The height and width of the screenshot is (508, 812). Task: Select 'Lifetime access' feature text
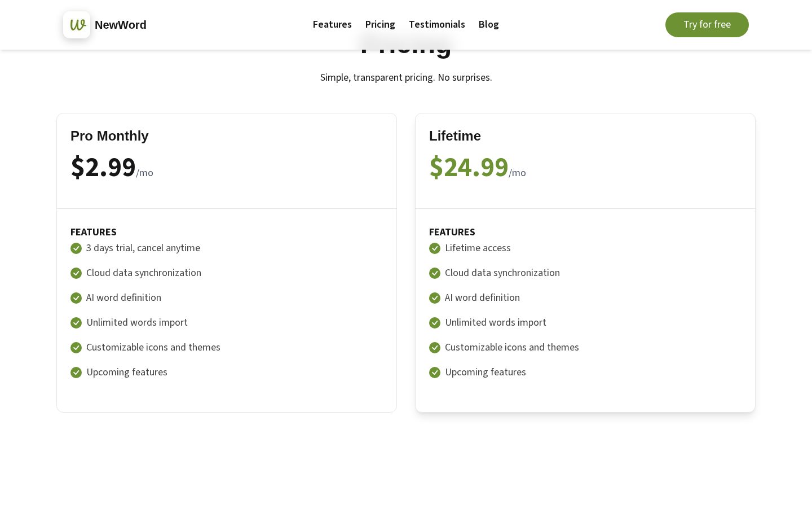click(x=478, y=248)
